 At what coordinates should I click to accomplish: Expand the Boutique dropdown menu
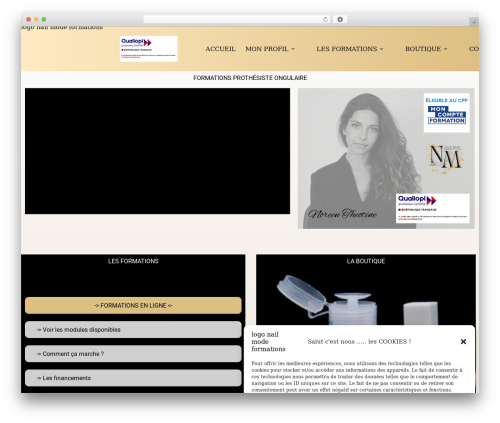click(x=426, y=49)
